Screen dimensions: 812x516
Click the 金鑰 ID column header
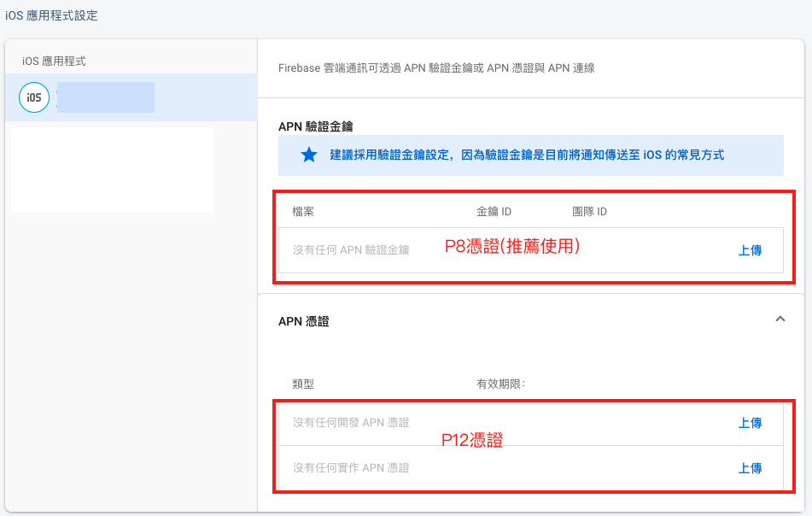pyautogui.click(x=494, y=211)
